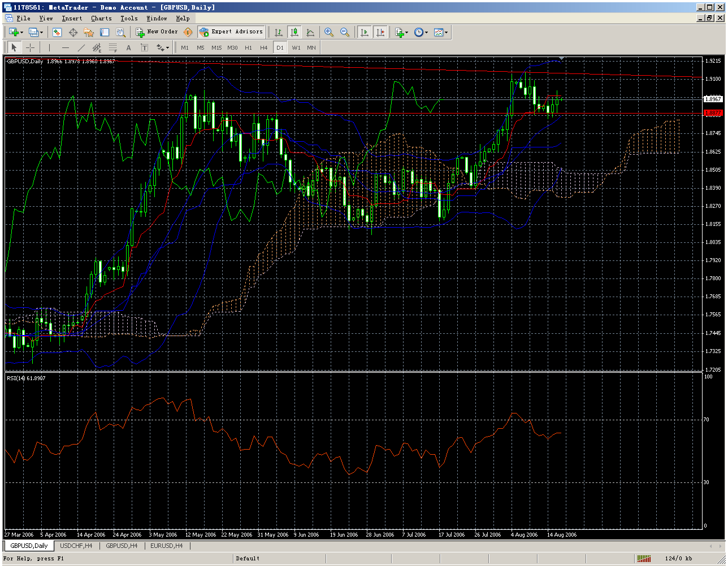Pick the Horizontal Line drawing tool

[65, 47]
